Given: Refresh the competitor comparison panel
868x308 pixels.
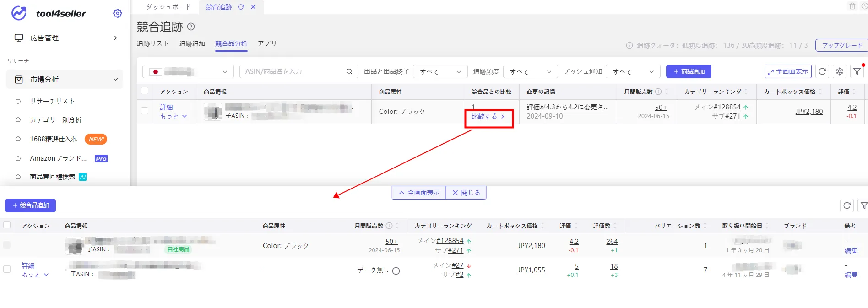Looking at the screenshot, I should click(847, 205).
